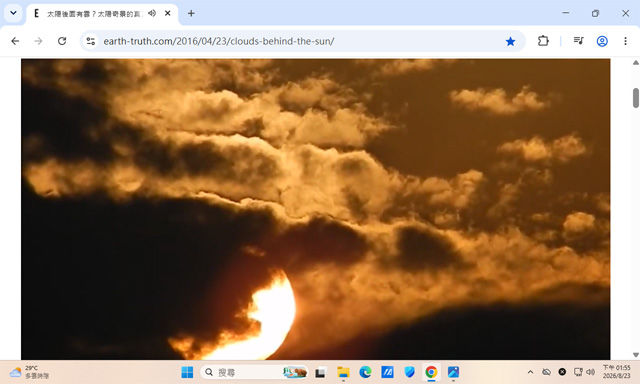Open the volume speaker tray icon
640x384 pixels.
click(591, 372)
